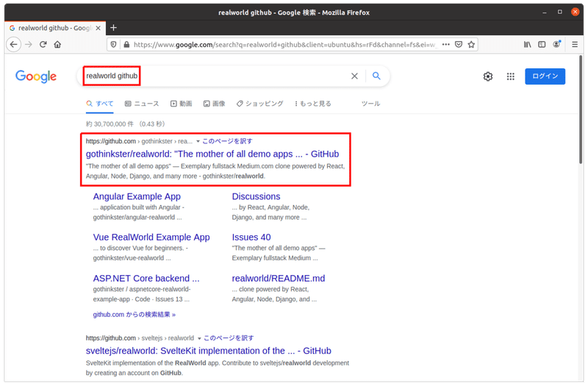Bookmark this page with star icon
Image resolution: width=588 pixels, height=386 pixels.
[471, 44]
